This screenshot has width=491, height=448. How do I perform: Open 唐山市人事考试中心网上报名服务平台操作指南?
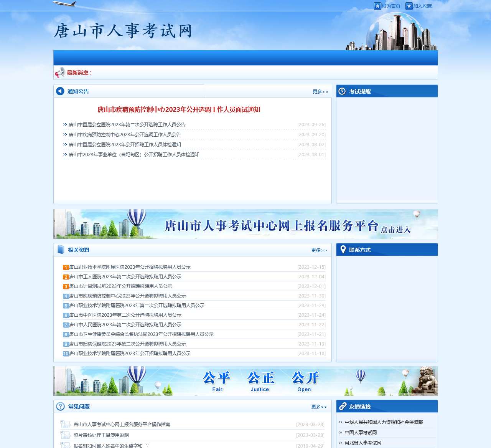coord(122,424)
